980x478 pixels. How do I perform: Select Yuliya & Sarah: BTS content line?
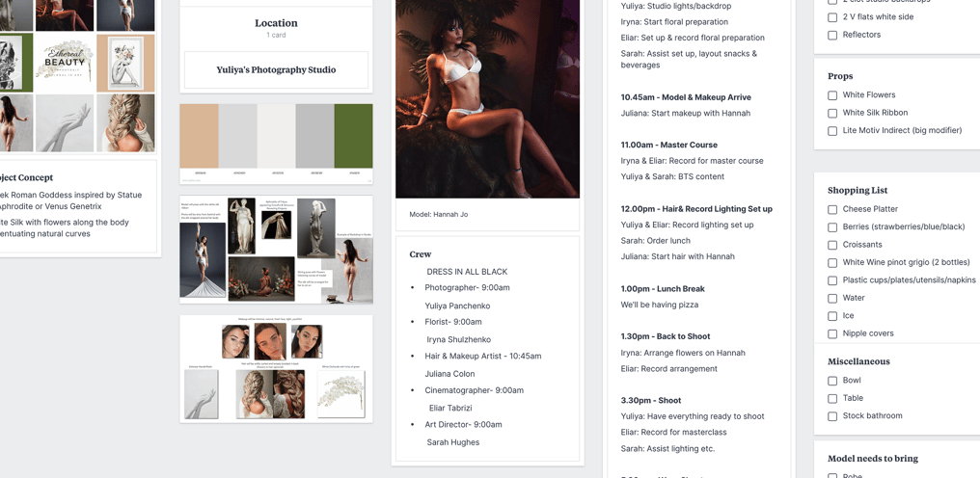tap(672, 176)
